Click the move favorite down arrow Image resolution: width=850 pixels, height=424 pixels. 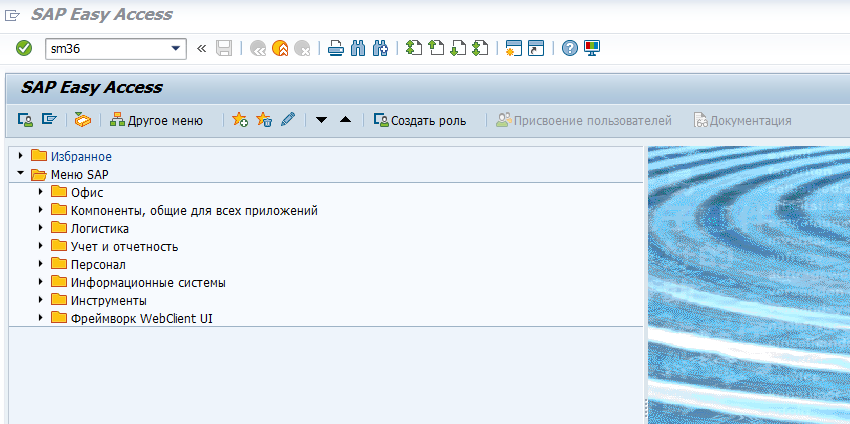321,120
